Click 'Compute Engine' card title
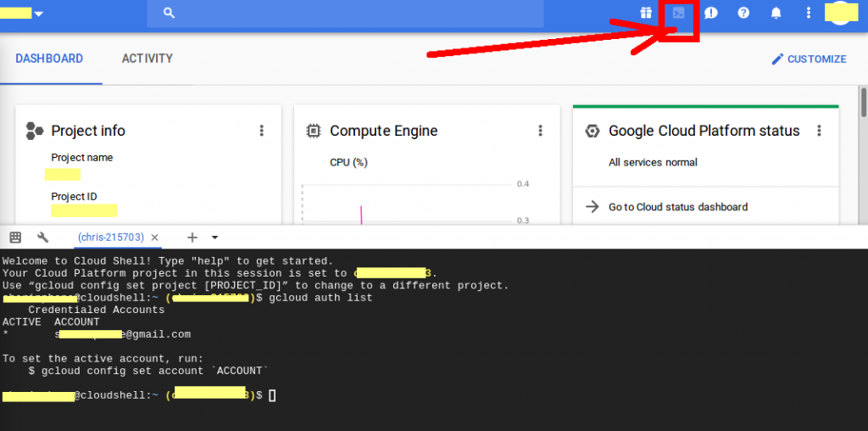The width and height of the screenshot is (868, 431). pyautogui.click(x=384, y=131)
